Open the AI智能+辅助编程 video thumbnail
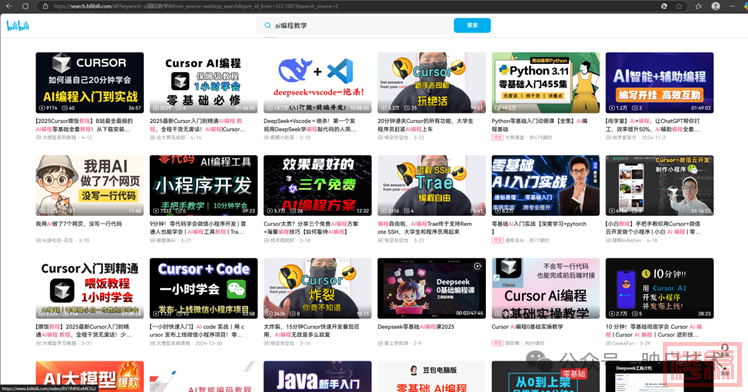748x392 pixels. pyautogui.click(x=660, y=83)
